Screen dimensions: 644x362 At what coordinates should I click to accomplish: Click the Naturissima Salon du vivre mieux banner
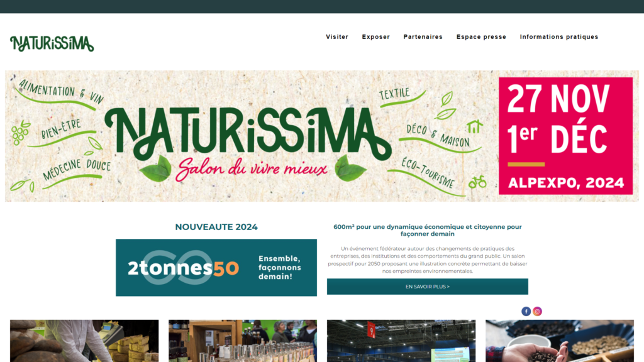(x=322, y=136)
